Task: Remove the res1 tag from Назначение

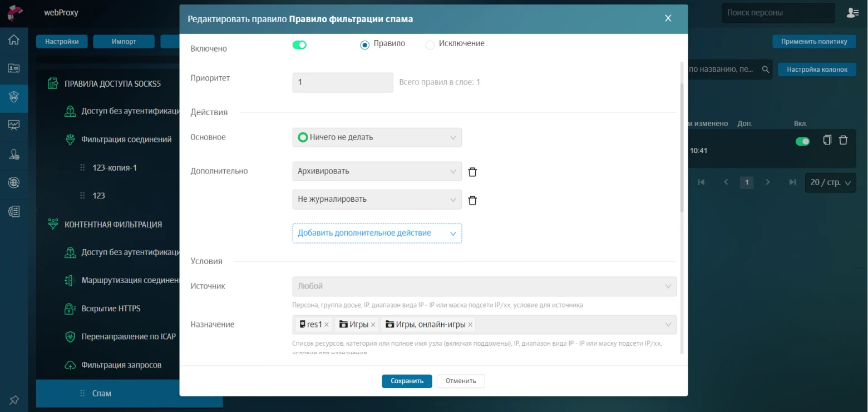Action: [x=327, y=325]
